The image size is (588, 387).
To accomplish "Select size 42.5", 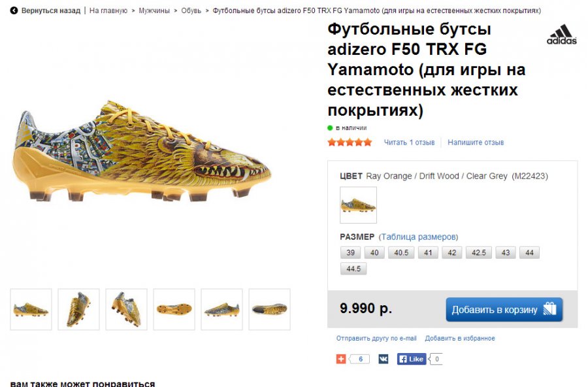I will [478, 253].
